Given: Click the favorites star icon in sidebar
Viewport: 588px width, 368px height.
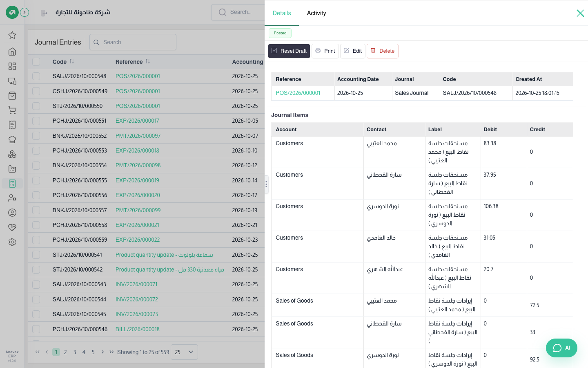Looking at the screenshot, I should pos(12,35).
